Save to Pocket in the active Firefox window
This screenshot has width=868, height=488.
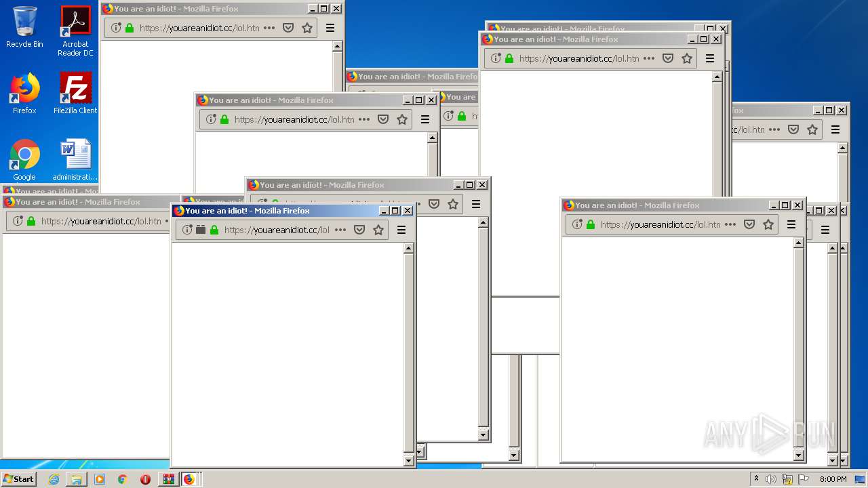tap(359, 230)
